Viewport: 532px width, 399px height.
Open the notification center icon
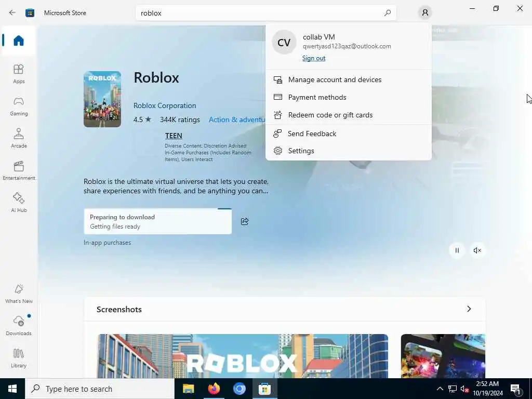click(x=515, y=389)
